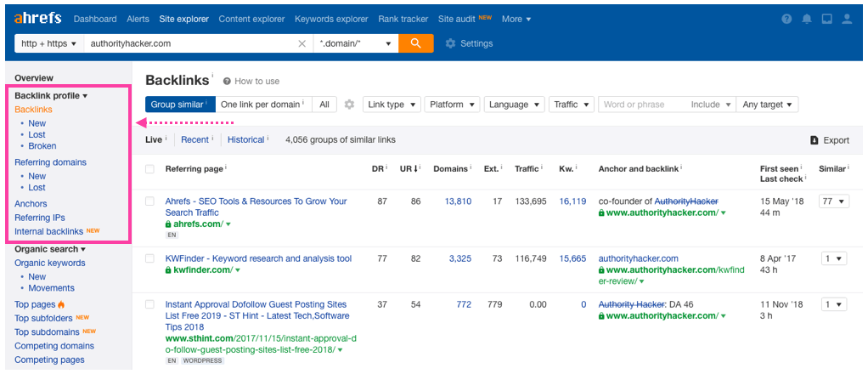Image resolution: width=868 pixels, height=374 pixels.
Task: Select the Instant Approval Dofollow row checkbox
Action: pyautogui.click(x=150, y=304)
